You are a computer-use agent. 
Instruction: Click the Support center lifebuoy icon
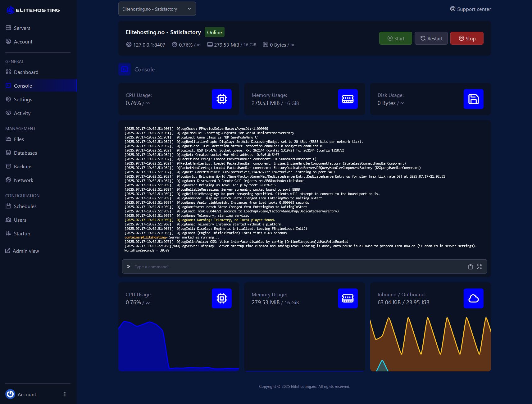[453, 9]
